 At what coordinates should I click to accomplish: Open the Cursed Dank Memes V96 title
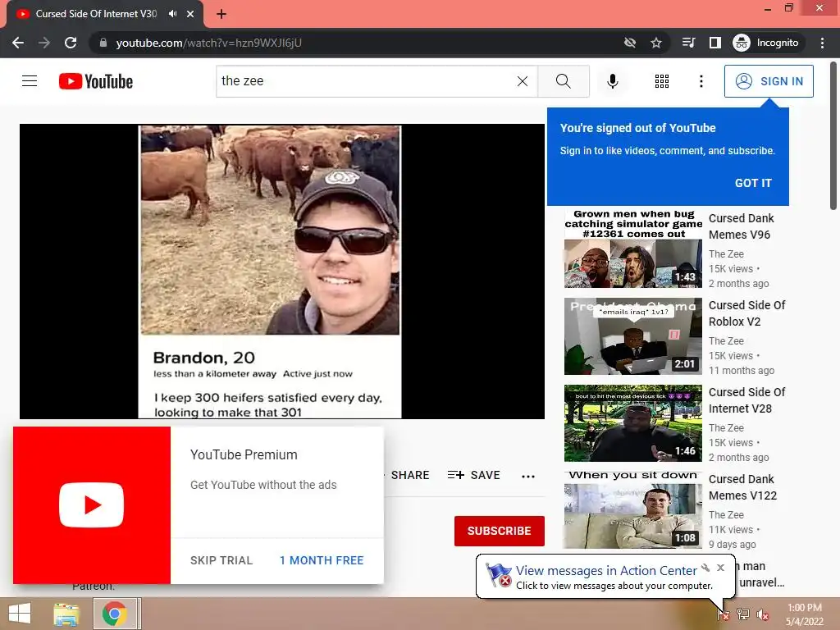click(742, 226)
